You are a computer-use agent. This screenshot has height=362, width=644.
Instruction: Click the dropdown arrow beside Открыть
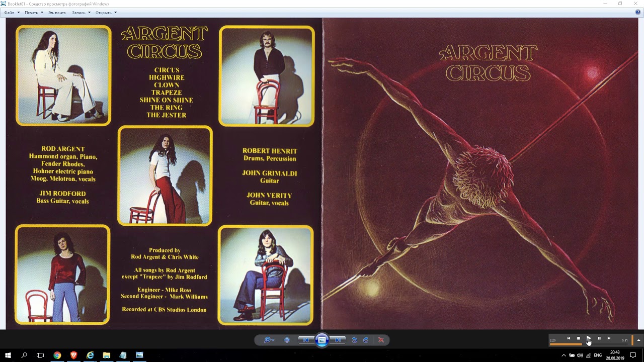tap(115, 13)
